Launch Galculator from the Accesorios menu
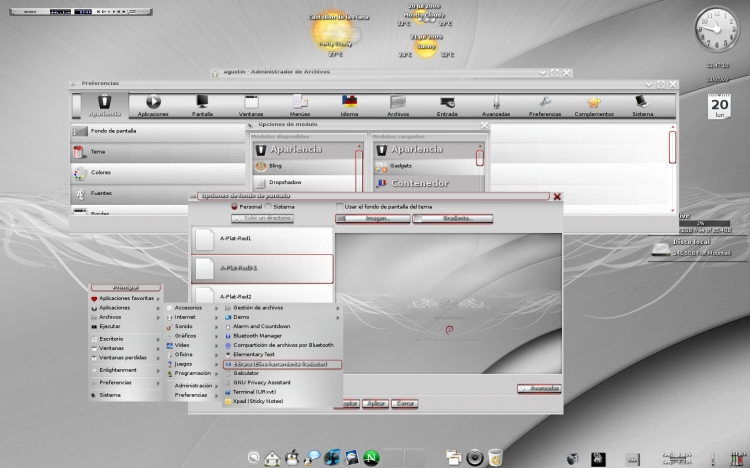Viewport: 750px width, 468px height. (282, 373)
